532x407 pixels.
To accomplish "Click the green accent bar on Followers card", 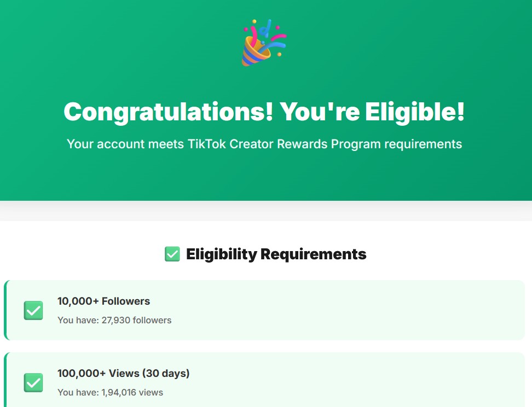I will [5, 310].
